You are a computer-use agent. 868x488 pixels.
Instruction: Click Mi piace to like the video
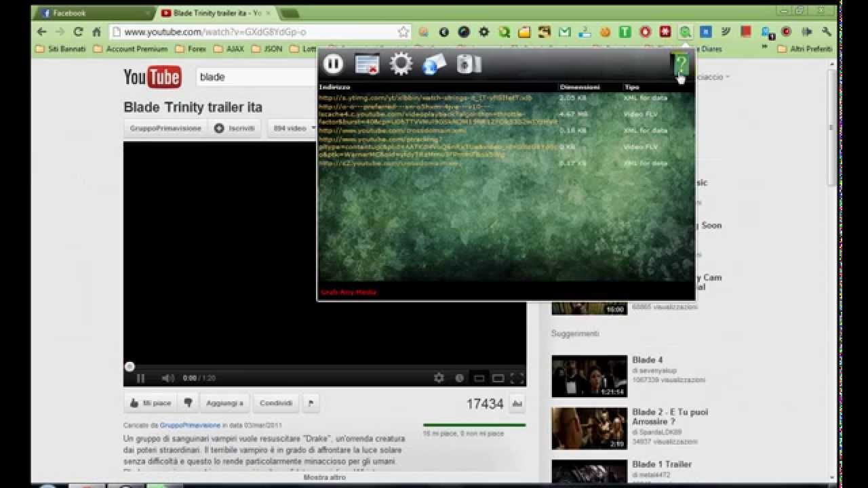click(x=150, y=403)
